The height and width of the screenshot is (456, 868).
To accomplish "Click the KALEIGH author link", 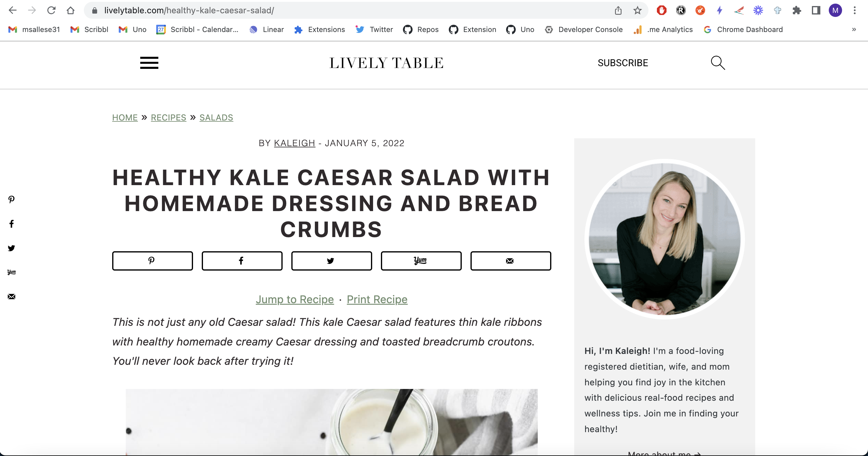I will [x=294, y=143].
